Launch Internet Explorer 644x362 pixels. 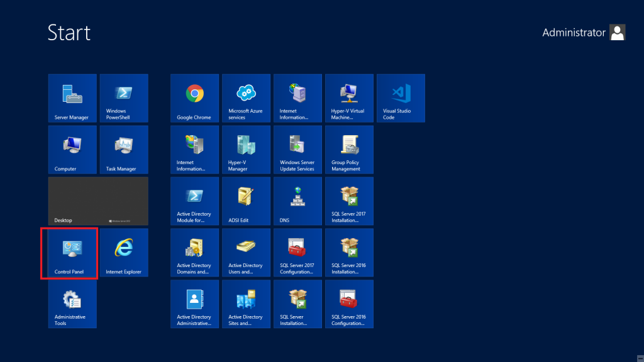click(124, 253)
